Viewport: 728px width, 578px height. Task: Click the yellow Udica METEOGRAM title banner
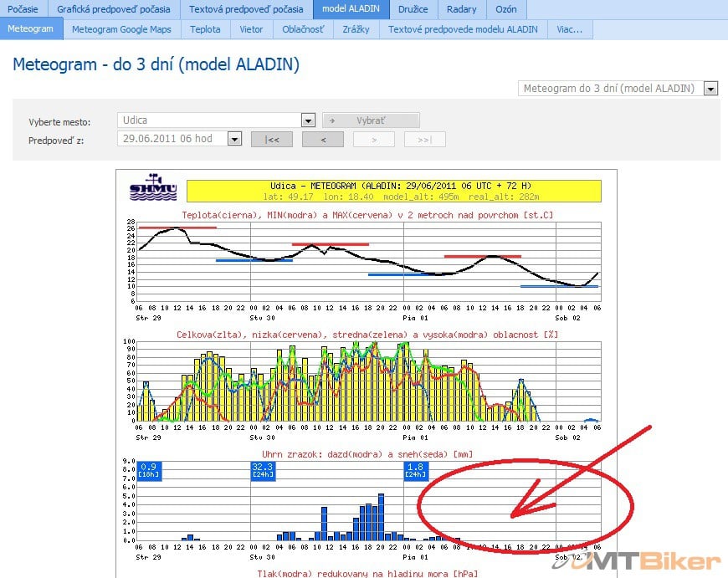coord(393,190)
